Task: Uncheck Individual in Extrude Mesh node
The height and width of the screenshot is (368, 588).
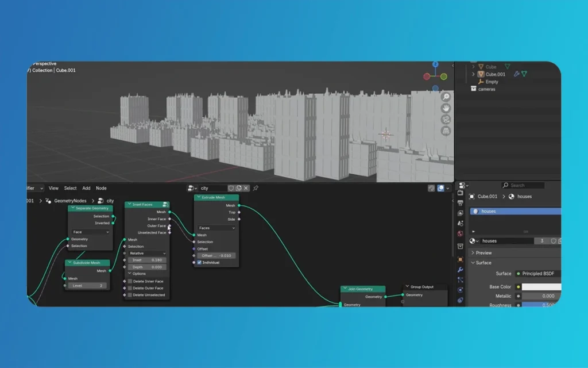Action: 199,262
